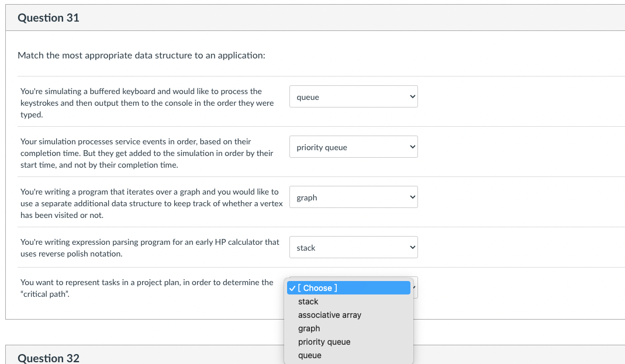This screenshot has width=625, height=364.
Task: Pick 'priority queue' in the open list
Action: [x=324, y=342]
